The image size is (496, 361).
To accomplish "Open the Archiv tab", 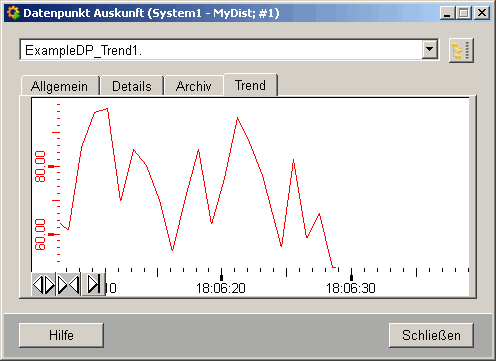I will point(193,86).
